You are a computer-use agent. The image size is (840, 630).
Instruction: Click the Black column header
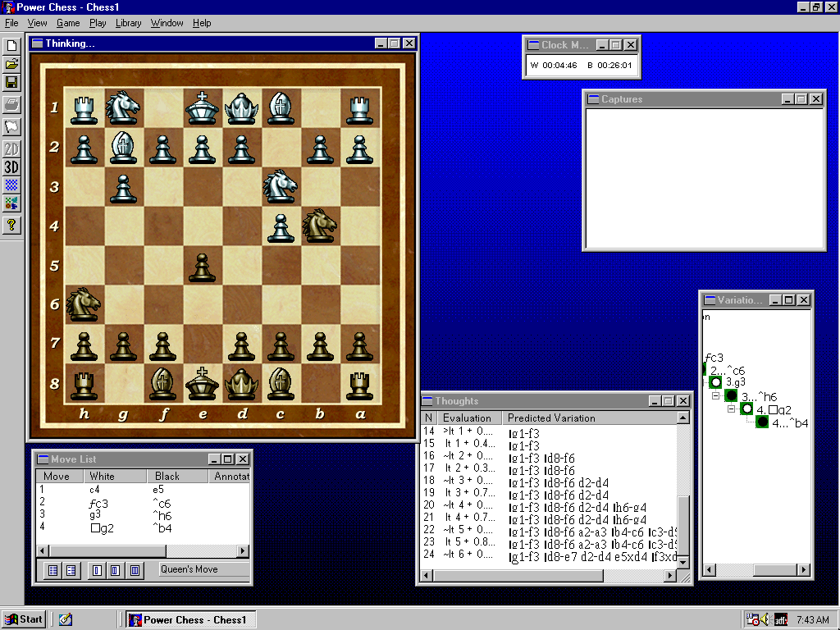click(x=177, y=476)
